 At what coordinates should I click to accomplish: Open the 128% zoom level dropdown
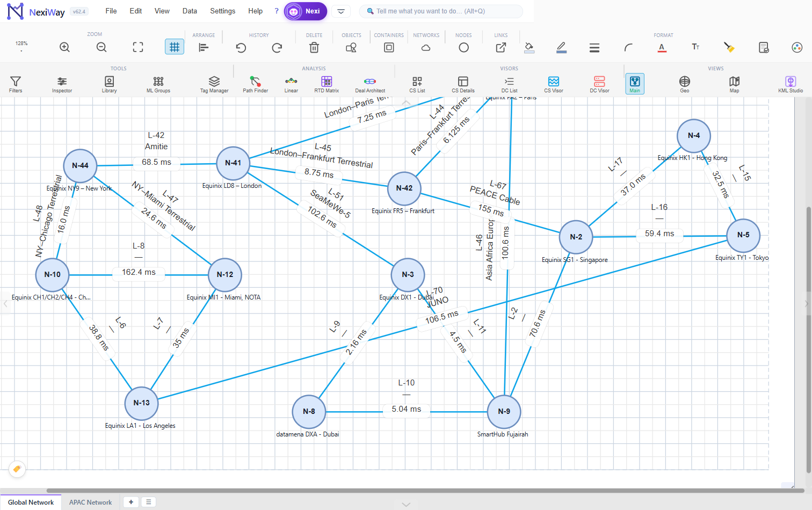tap(21, 46)
